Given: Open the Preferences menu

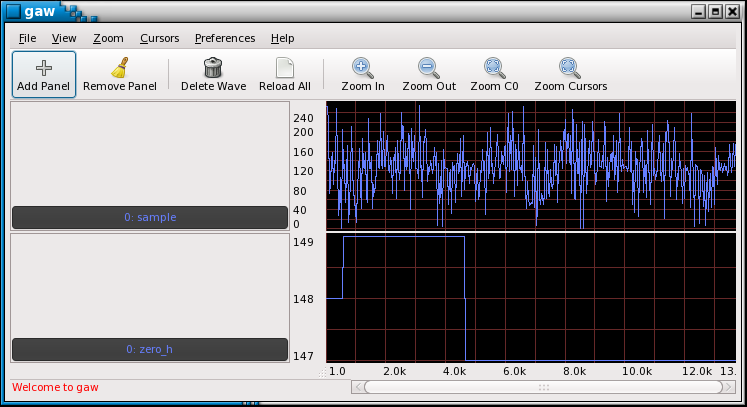Looking at the screenshot, I should point(224,38).
